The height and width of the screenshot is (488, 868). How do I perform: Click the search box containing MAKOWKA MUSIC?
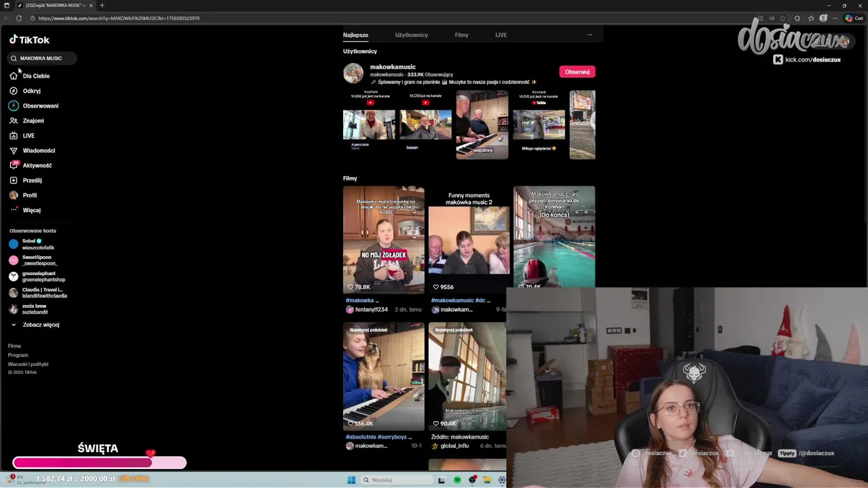click(x=42, y=58)
